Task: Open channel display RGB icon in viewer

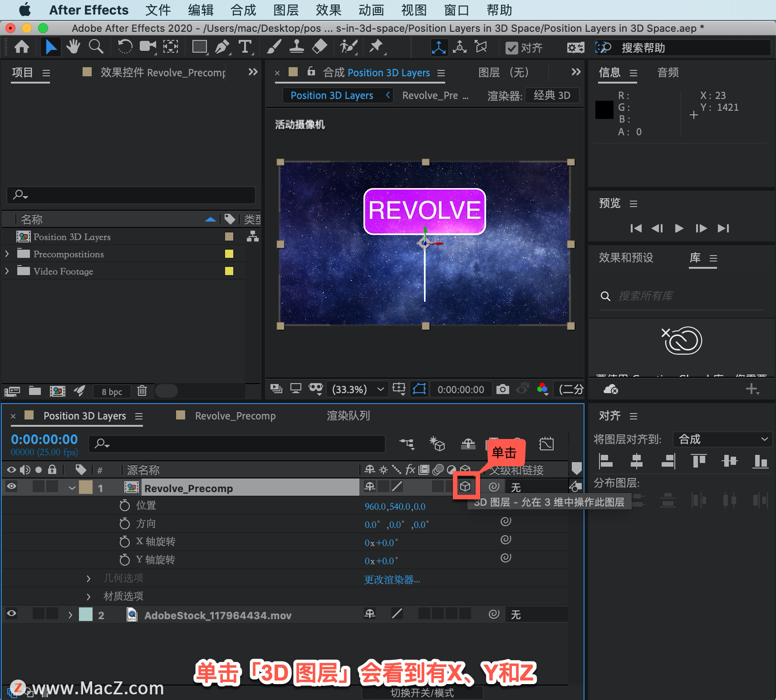Action: pyautogui.click(x=542, y=389)
